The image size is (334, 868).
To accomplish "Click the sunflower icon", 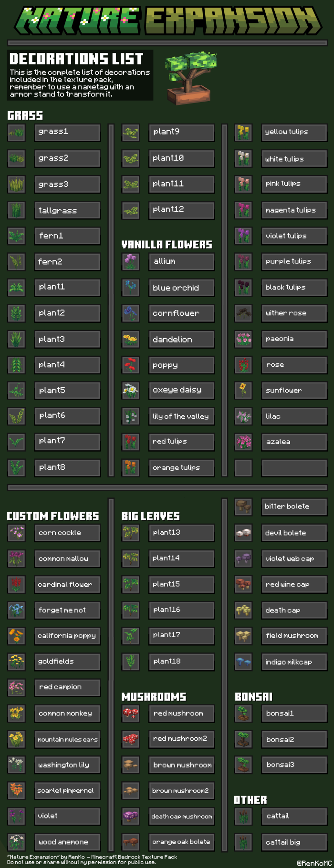I will [x=243, y=390].
